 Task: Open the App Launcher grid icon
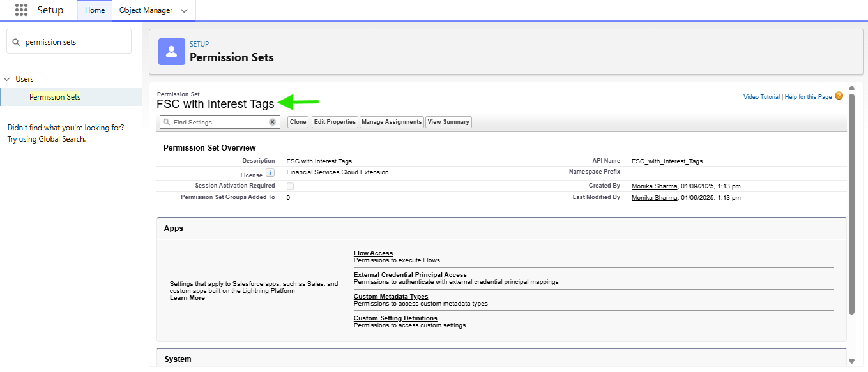(x=21, y=10)
